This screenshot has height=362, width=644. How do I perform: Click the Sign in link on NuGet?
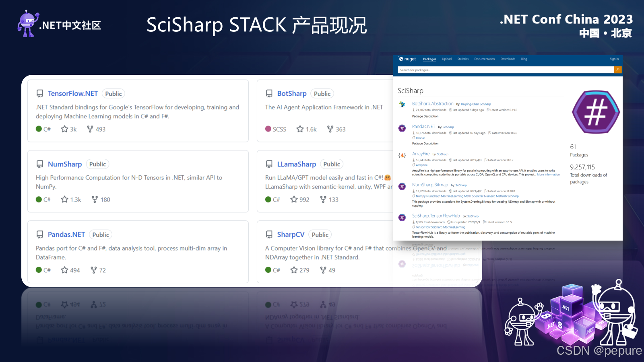pyautogui.click(x=614, y=59)
